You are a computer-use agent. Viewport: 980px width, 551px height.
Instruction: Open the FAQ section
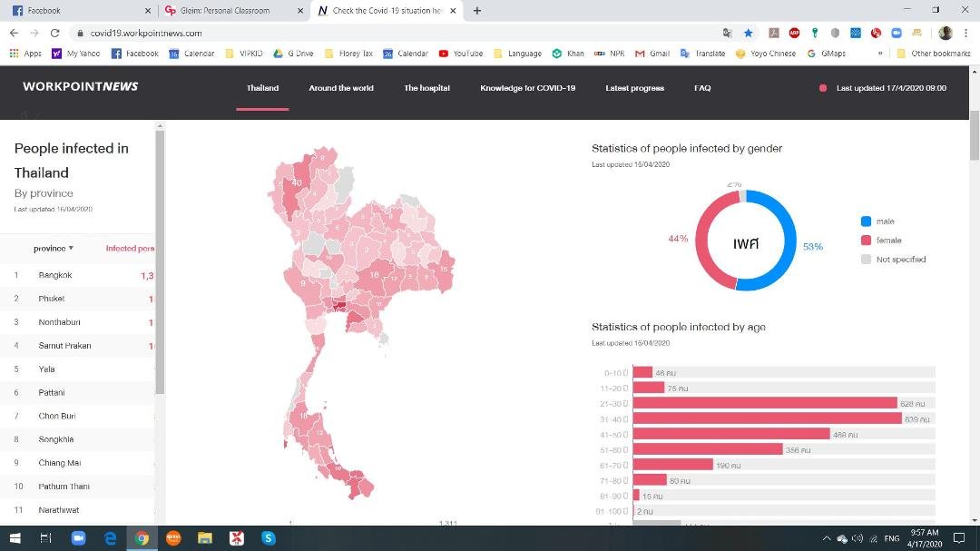(x=702, y=88)
